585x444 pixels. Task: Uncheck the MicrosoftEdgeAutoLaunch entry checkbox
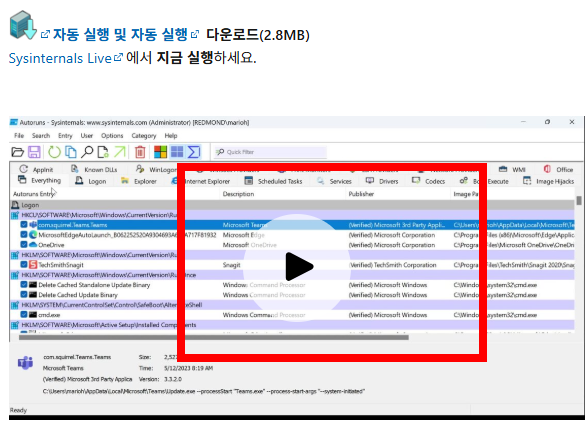coord(24,235)
